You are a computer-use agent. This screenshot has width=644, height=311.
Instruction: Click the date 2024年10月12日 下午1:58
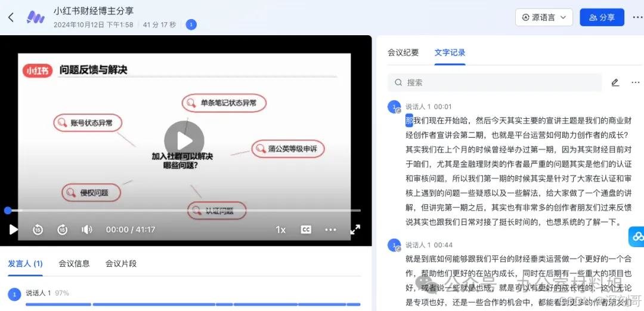(93, 24)
